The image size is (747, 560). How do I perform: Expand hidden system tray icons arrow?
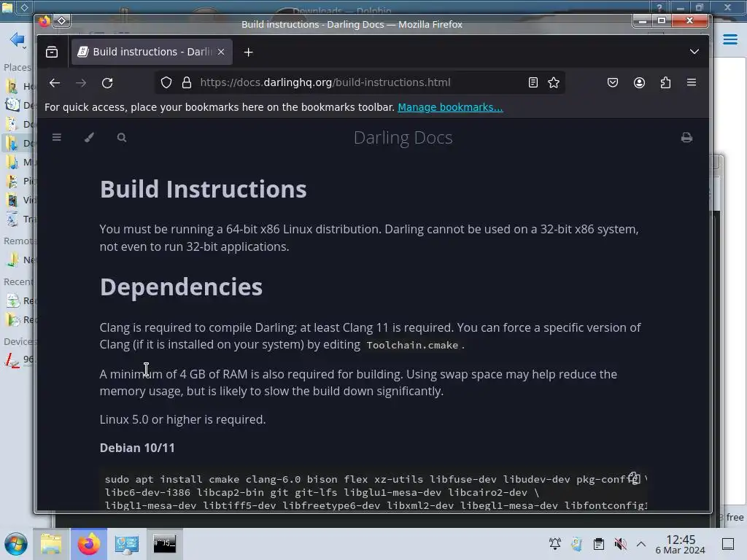pyautogui.click(x=641, y=544)
